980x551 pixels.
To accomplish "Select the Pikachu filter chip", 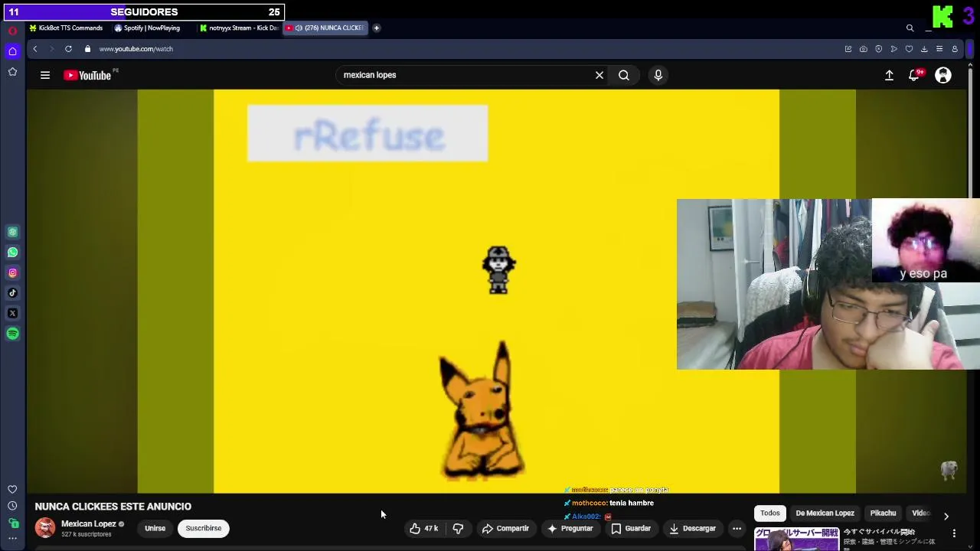I will pos(883,514).
